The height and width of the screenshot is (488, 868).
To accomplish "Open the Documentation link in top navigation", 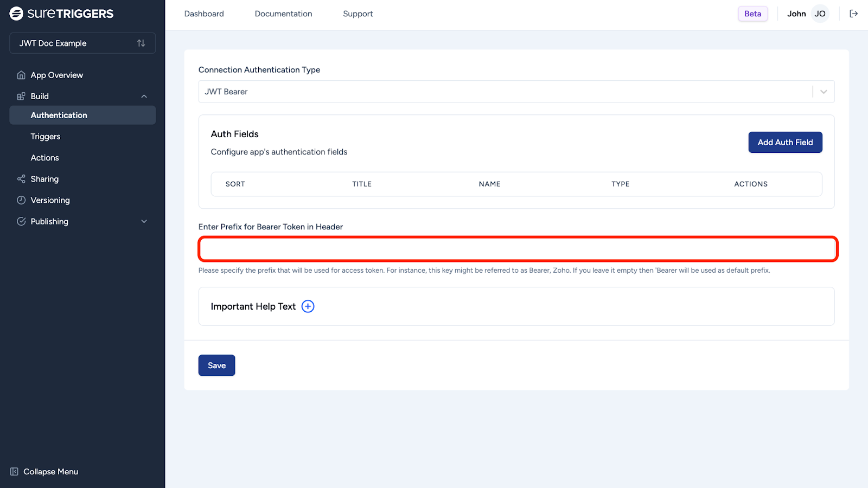I will pos(283,14).
